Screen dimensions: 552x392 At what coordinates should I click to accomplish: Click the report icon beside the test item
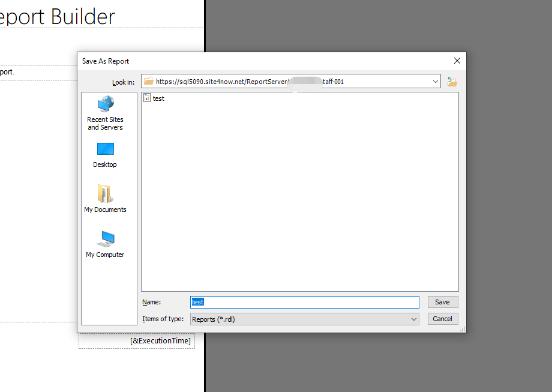coord(146,98)
